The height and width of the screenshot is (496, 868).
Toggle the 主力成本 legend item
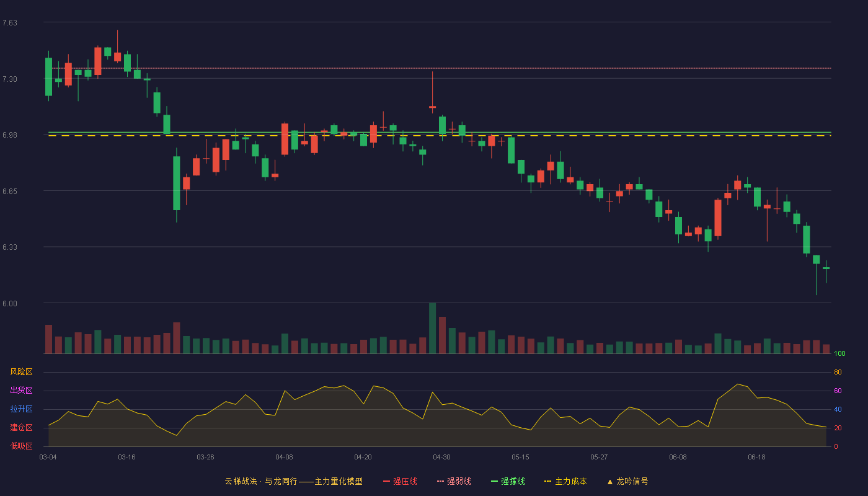(x=565, y=481)
